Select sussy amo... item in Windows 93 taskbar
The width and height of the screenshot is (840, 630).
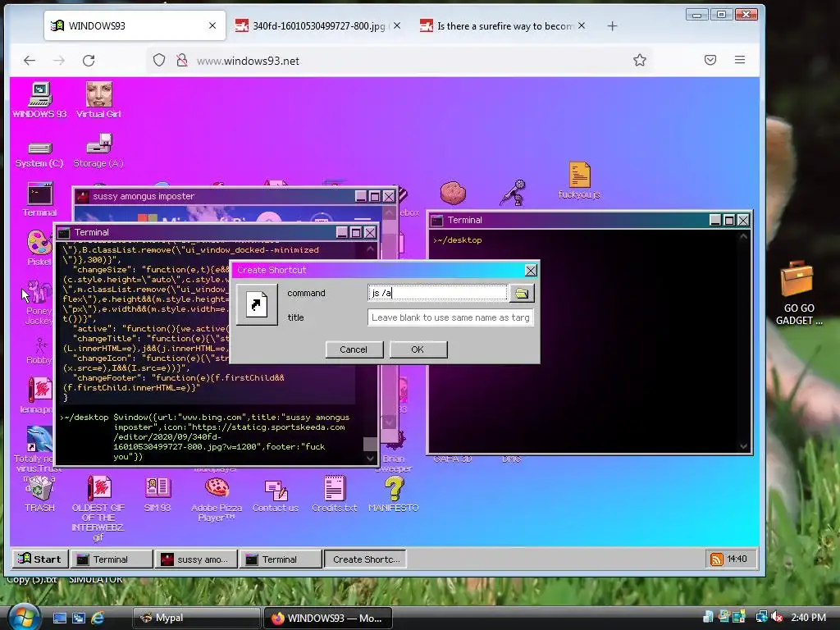[x=196, y=559]
